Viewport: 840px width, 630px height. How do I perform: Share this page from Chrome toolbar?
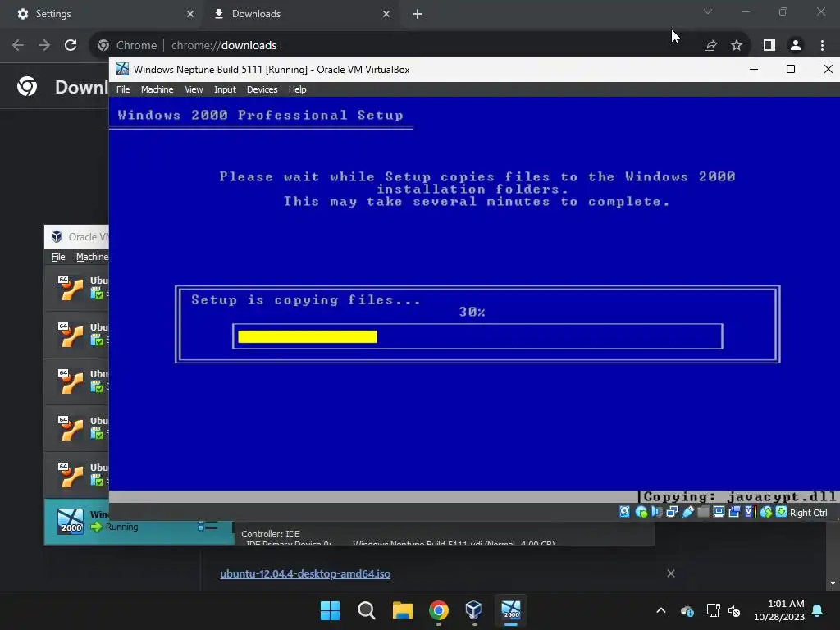click(710, 46)
